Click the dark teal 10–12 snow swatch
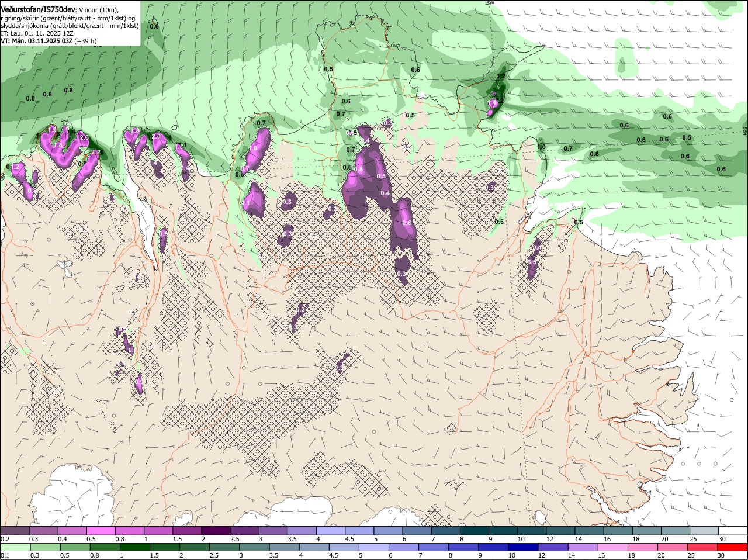This screenshot has width=748, height=560. click(x=532, y=531)
